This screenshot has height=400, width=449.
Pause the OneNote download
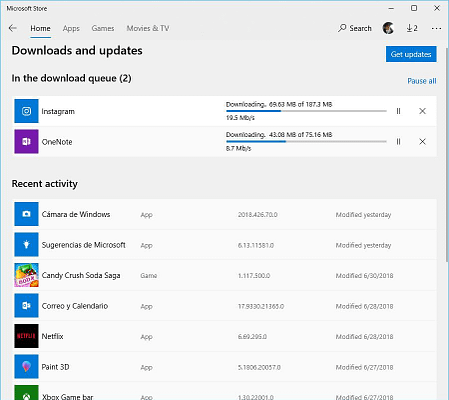click(x=398, y=142)
